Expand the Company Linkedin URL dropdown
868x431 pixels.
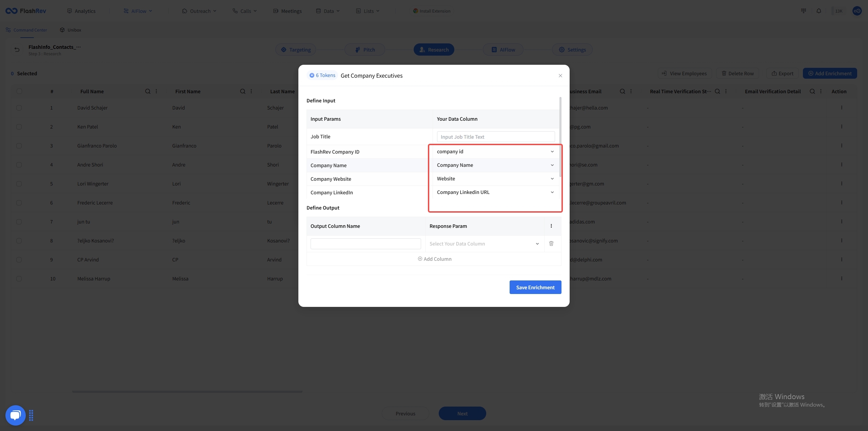(x=495, y=192)
